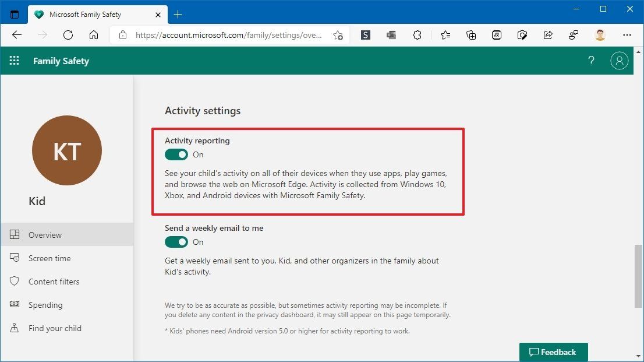This screenshot has width=644, height=362.
Task: Open Edge Collections
Action: (471, 35)
